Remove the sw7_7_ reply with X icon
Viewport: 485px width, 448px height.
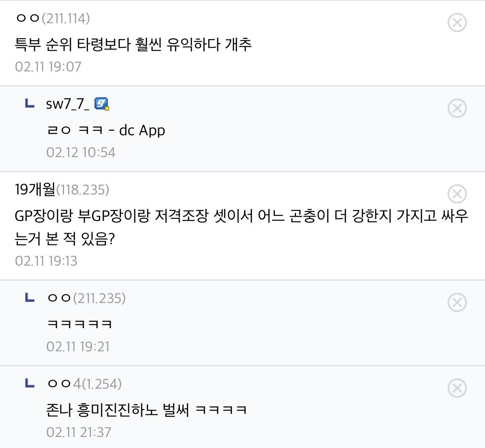click(457, 108)
